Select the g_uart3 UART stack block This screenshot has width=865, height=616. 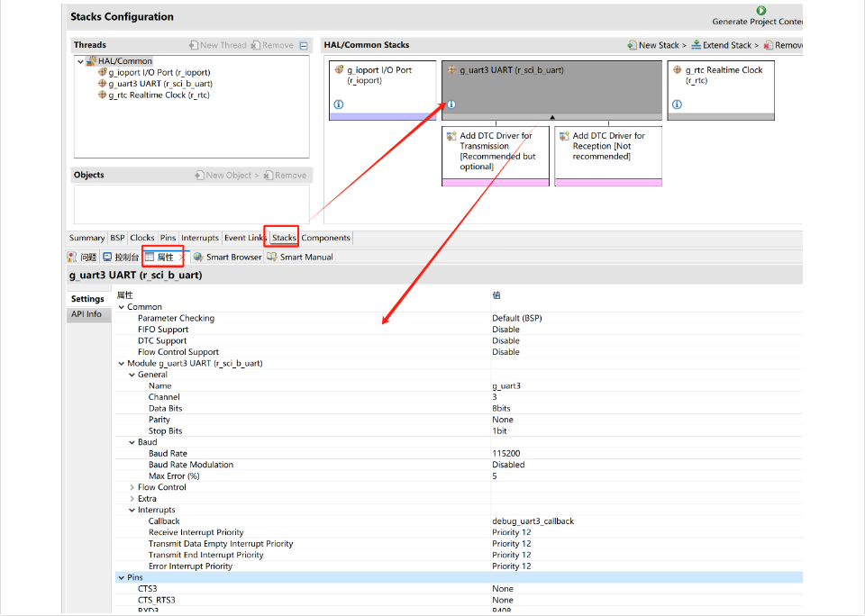click(551, 90)
